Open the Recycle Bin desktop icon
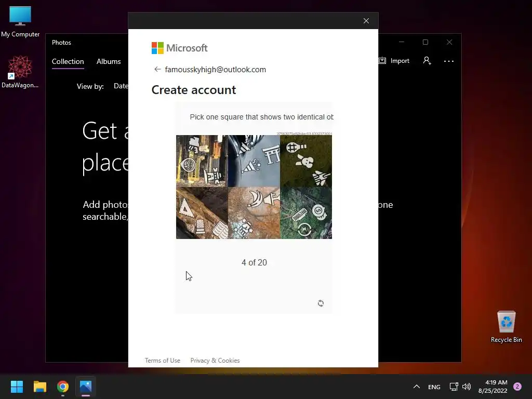The width and height of the screenshot is (532, 399). click(x=506, y=327)
